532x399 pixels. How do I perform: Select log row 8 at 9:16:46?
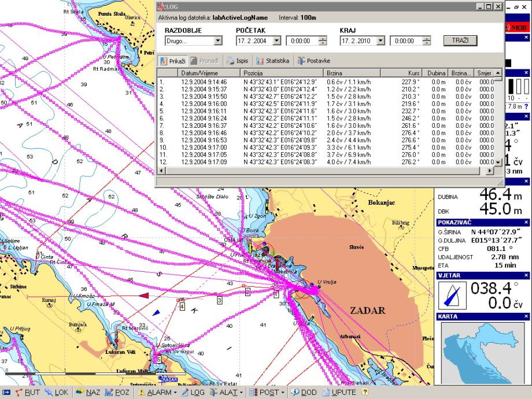point(326,133)
